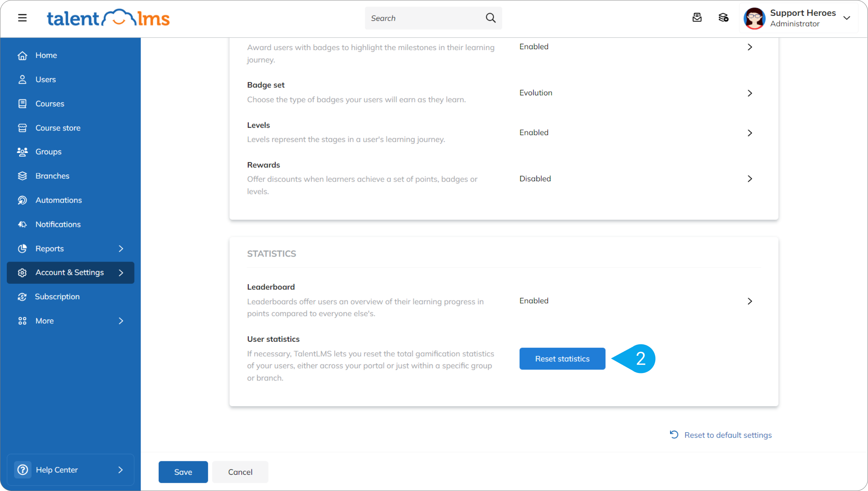Click the Branches sidebar icon
The height and width of the screenshot is (491, 868).
tap(22, 176)
